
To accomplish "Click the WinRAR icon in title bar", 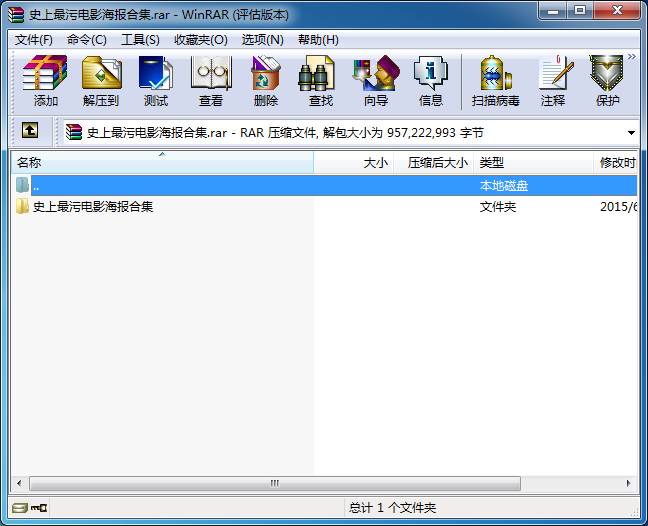I will point(17,15).
